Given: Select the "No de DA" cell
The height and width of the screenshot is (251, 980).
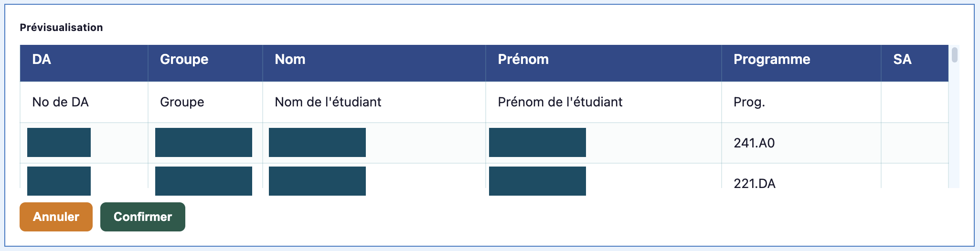Looking at the screenshot, I should [x=84, y=102].
